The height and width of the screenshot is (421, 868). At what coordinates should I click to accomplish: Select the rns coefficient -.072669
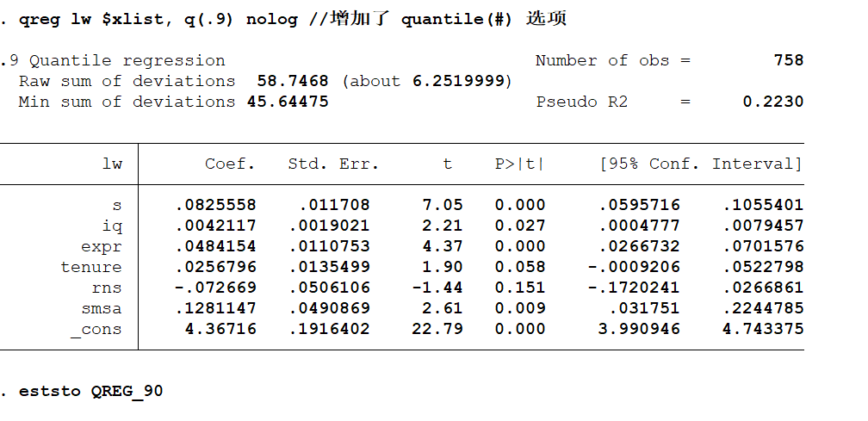[x=216, y=288]
